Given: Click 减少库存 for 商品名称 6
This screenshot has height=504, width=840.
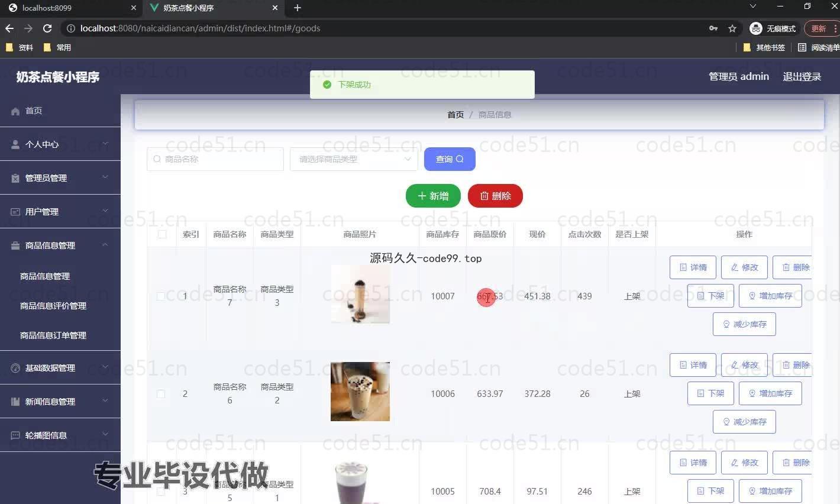Looking at the screenshot, I should pos(744,422).
